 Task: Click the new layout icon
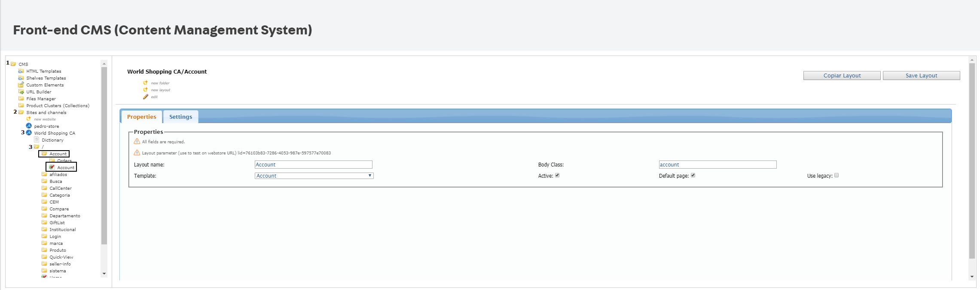click(x=146, y=89)
